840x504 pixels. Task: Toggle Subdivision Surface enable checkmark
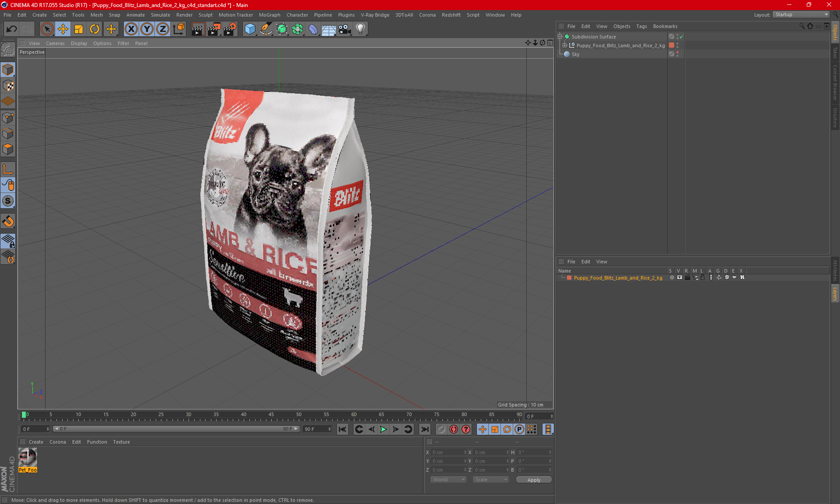click(x=681, y=37)
